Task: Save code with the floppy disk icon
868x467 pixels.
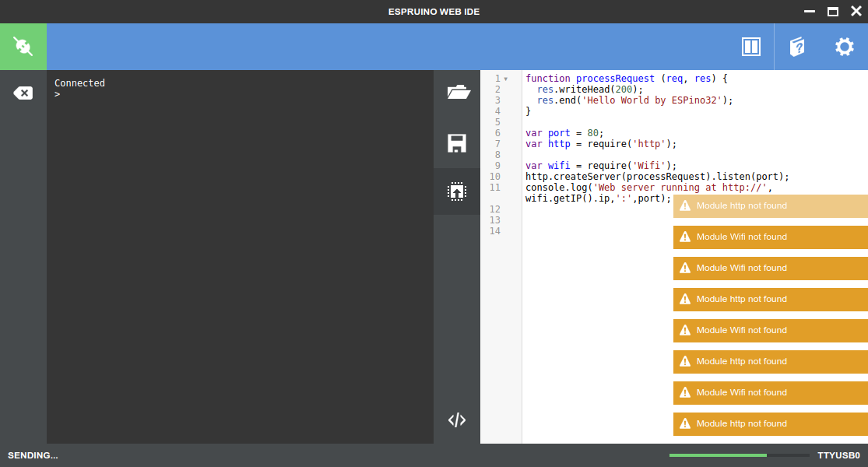Action: (457, 143)
